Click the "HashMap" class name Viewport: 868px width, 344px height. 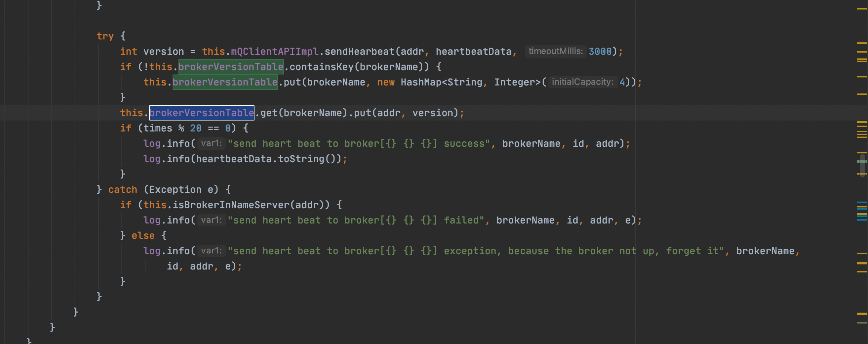[x=421, y=82]
